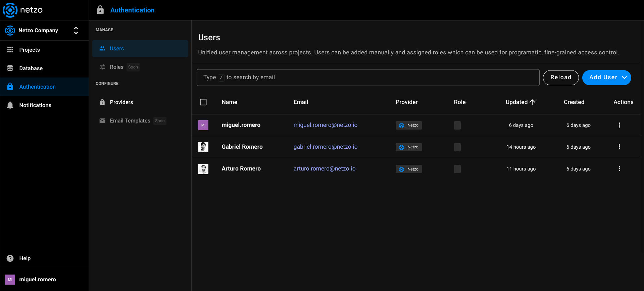
Task: Open actions menu for Gabriel Romero row
Action: [619, 147]
